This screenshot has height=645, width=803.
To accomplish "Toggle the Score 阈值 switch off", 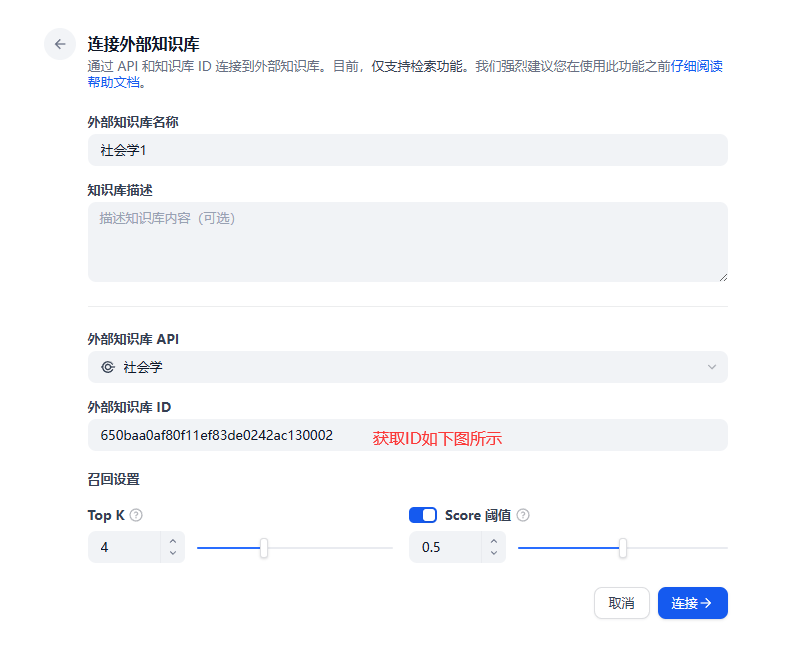I will (423, 515).
